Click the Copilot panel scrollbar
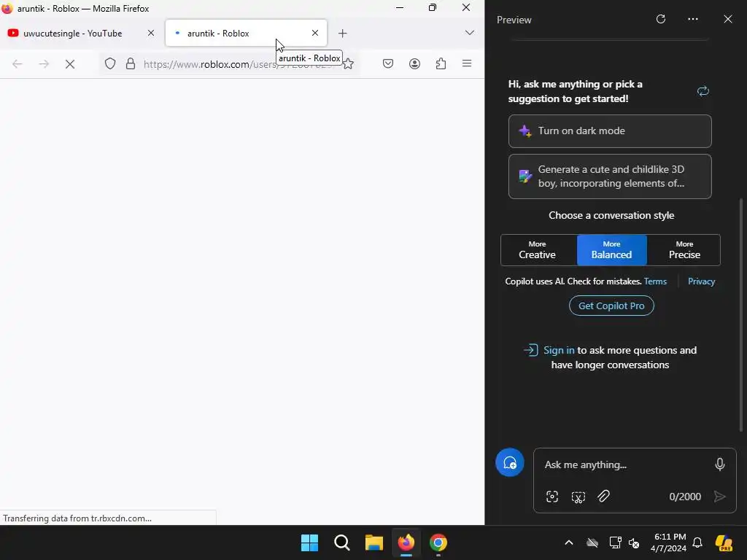747x560 pixels. point(741,314)
